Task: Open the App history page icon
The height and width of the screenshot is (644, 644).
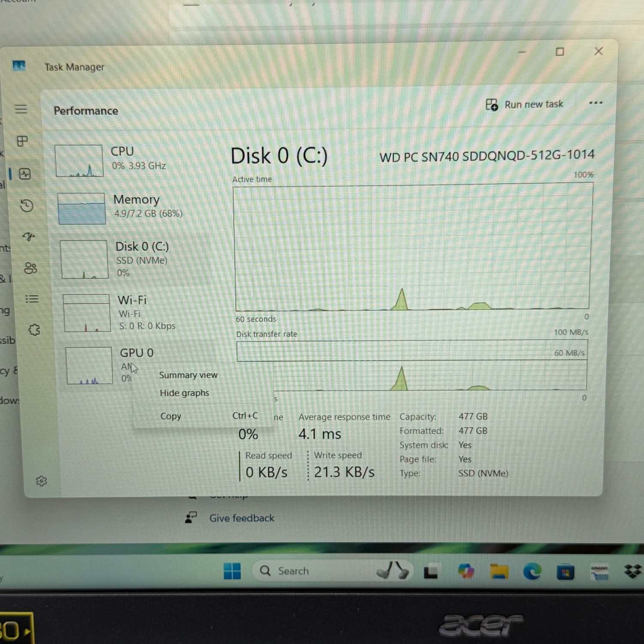Action: click(x=27, y=206)
